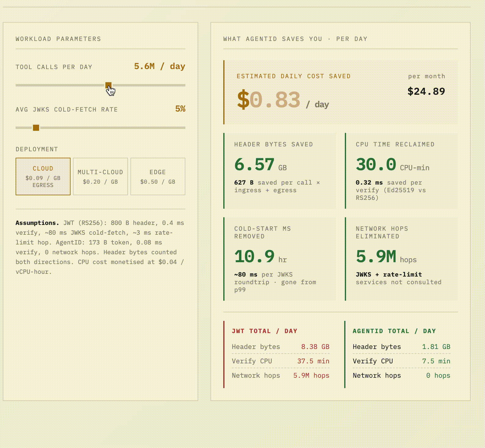
Task: Click the Header Bytes Saved label
Action: [x=274, y=144]
